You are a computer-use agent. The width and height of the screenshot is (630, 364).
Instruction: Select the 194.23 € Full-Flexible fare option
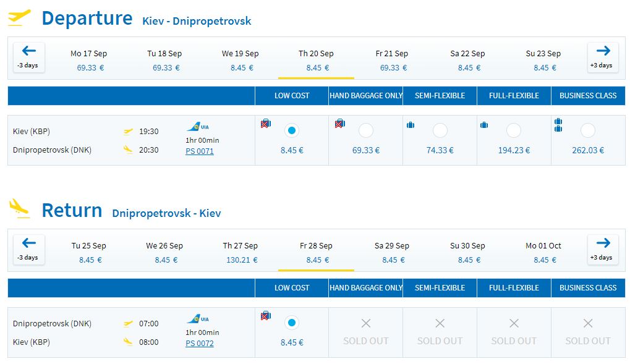pos(514,130)
